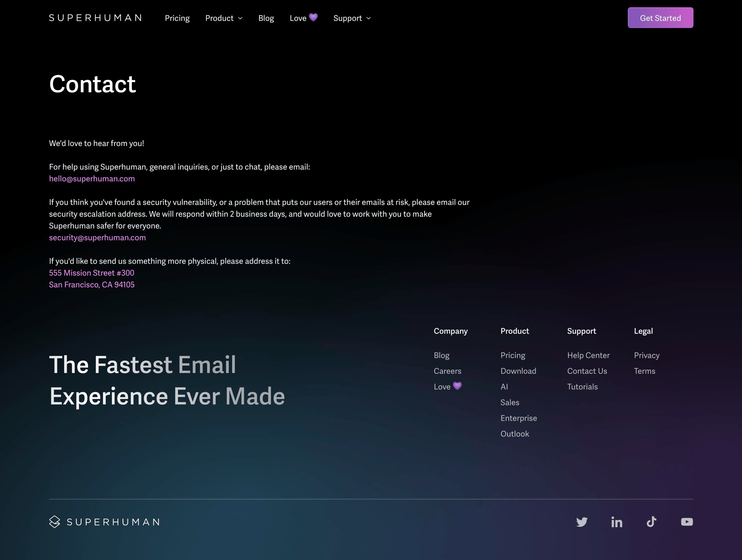Open the YouTube icon in footer
Screen dimensions: 742x560
click(x=687, y=522)
